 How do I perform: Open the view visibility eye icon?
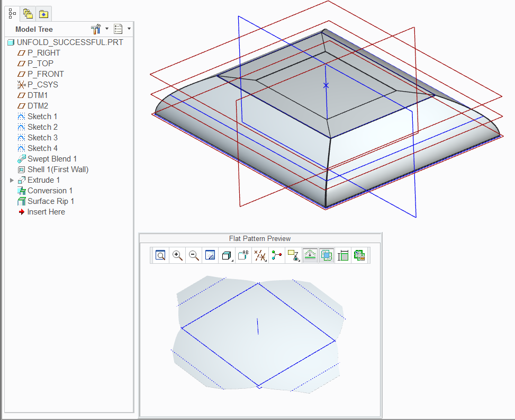(293, 255)
